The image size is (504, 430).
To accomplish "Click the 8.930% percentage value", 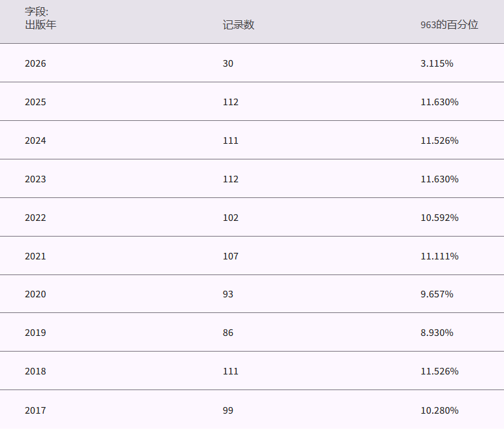I will pyautogui.click(x=437, y=333).
